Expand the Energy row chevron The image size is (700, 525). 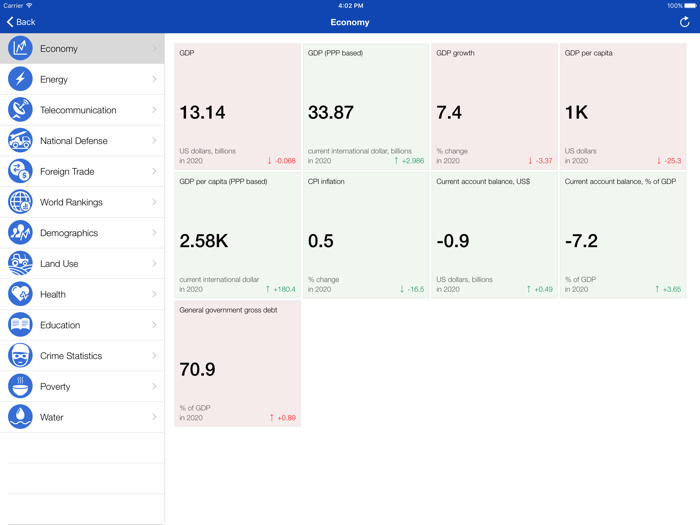tap(154, 79)
